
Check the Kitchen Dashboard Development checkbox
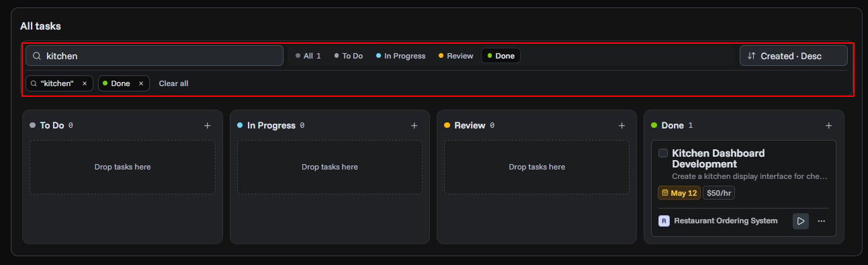663,153
